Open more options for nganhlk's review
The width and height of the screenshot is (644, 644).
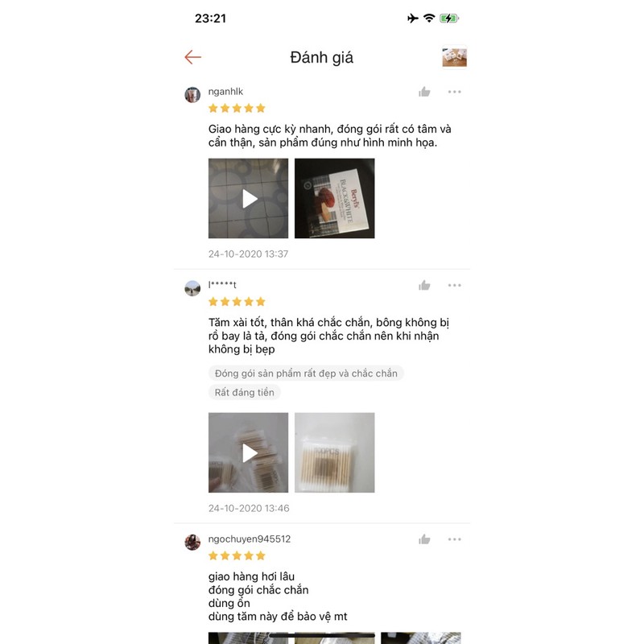point(454,92)
